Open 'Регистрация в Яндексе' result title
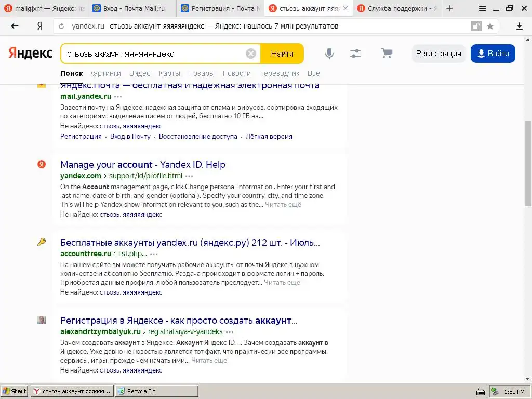 179,321
